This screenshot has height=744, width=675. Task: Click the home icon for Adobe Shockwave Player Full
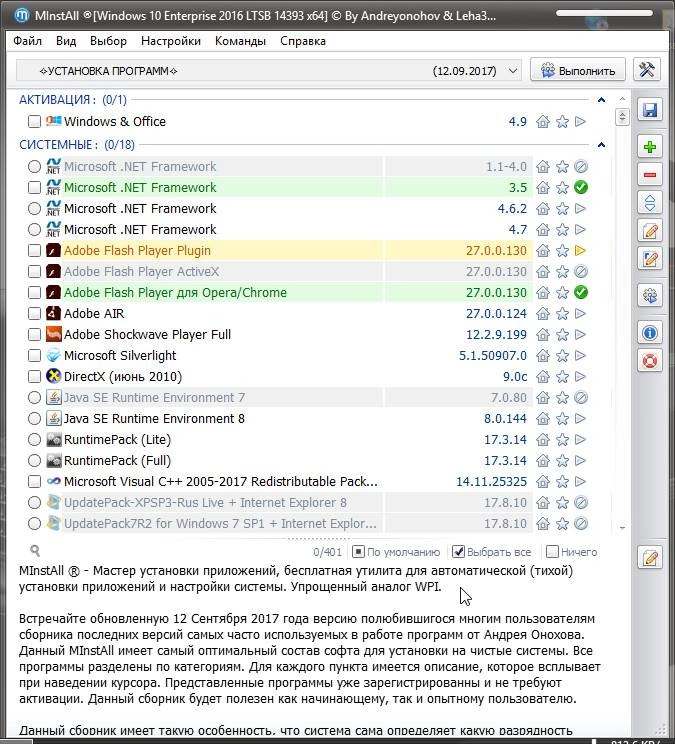coord(543,335)
